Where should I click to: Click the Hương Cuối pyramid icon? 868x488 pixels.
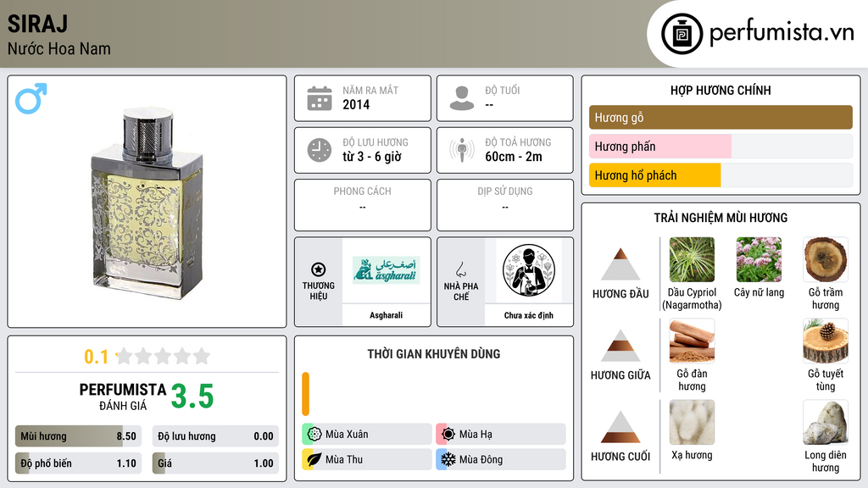[x=620, y=427]
